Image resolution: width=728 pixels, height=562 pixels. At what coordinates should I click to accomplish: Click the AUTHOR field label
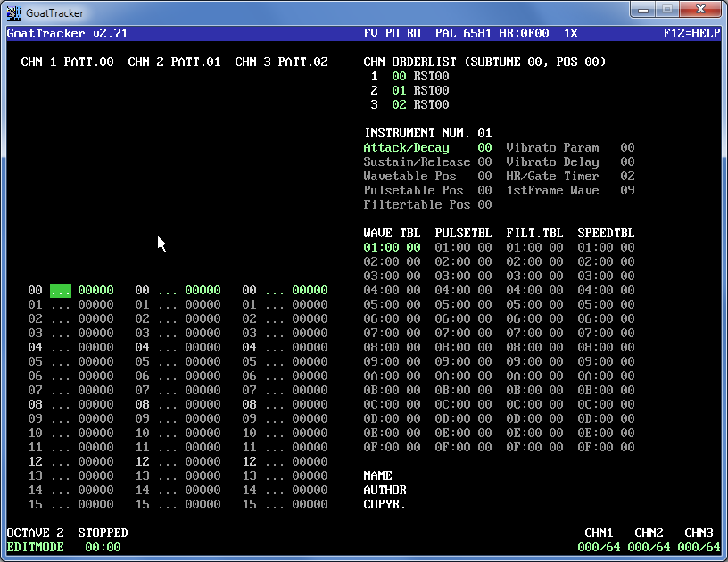click(x=385, y=490)
